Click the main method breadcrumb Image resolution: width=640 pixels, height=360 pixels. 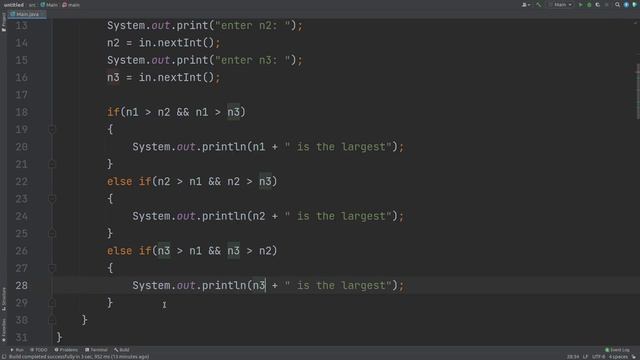point(71,5)
